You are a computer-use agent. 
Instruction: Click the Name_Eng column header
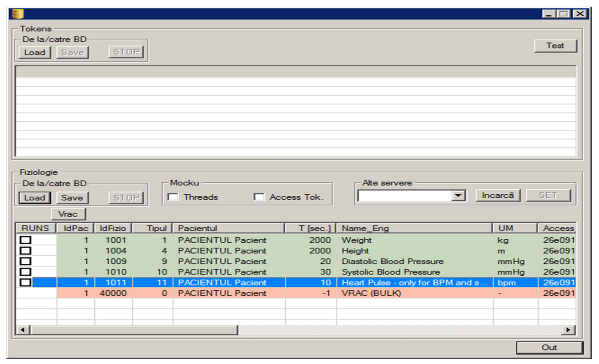pos(415,228)
